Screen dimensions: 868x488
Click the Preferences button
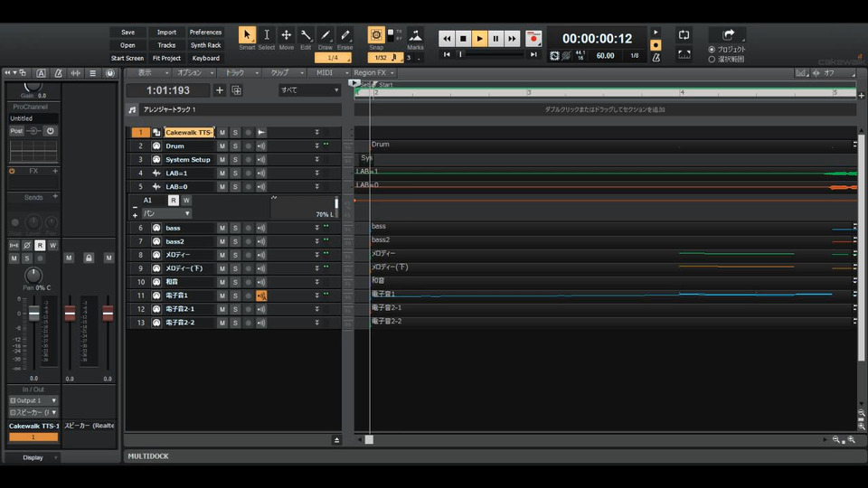click(205, 32)
